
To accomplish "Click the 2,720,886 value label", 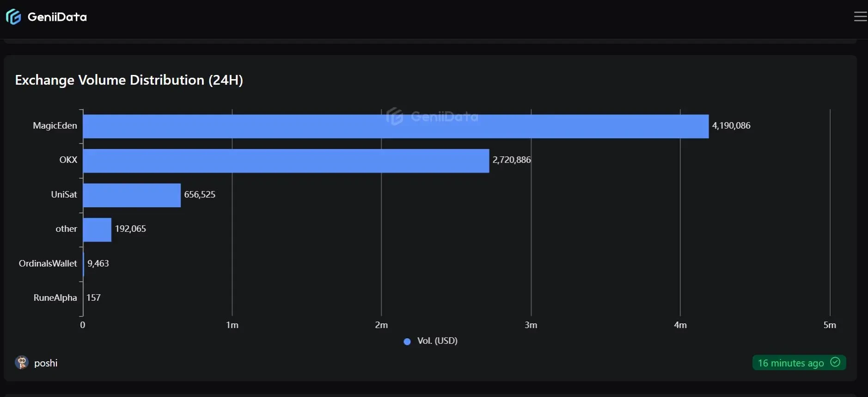I will coord(512,160).
